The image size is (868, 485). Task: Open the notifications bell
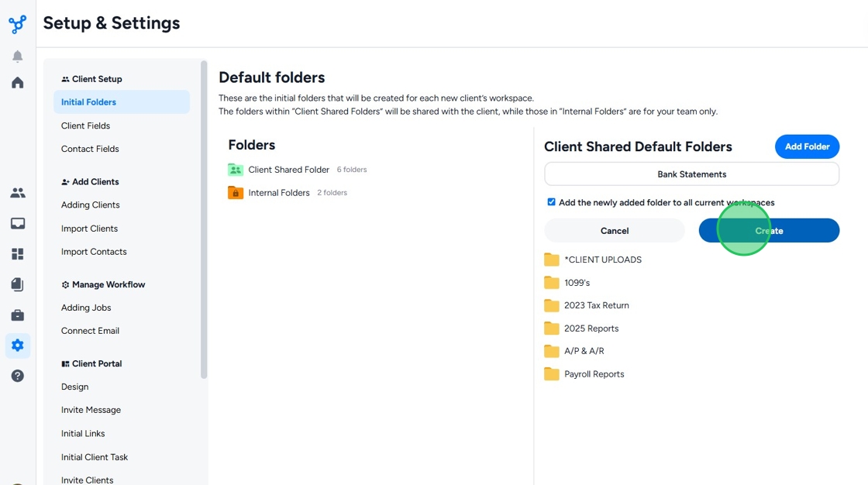click(17, 57)
